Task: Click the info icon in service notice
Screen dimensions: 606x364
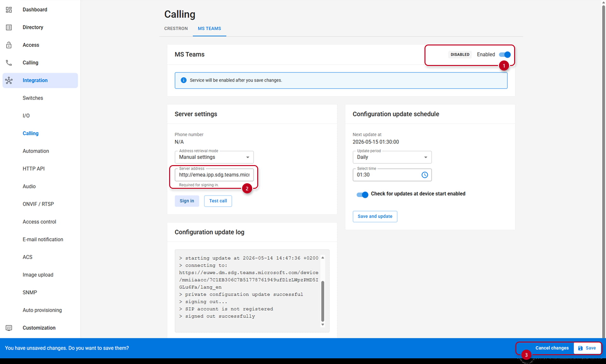Action: pos(183,80)
